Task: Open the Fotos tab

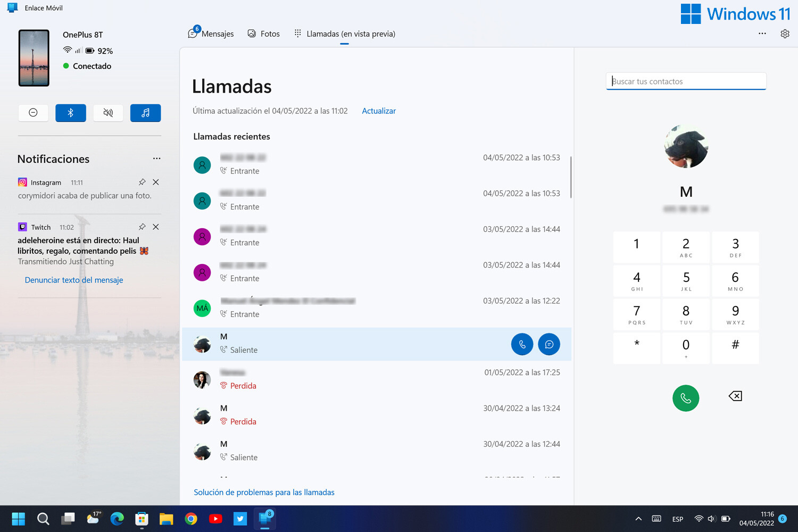Action: [263, 33]
